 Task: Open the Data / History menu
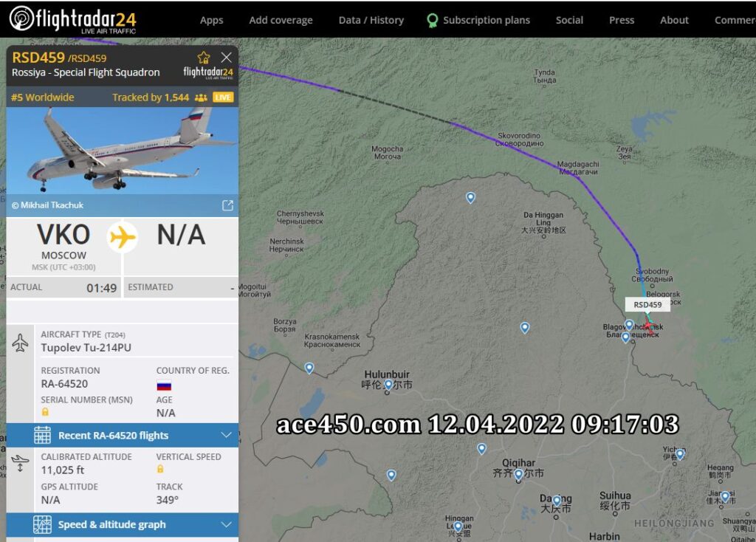(x=371, y=20)
